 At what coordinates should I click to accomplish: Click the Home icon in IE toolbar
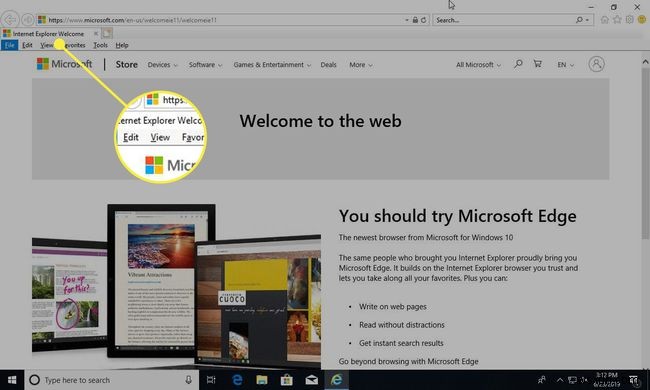(x=604, y=19)
